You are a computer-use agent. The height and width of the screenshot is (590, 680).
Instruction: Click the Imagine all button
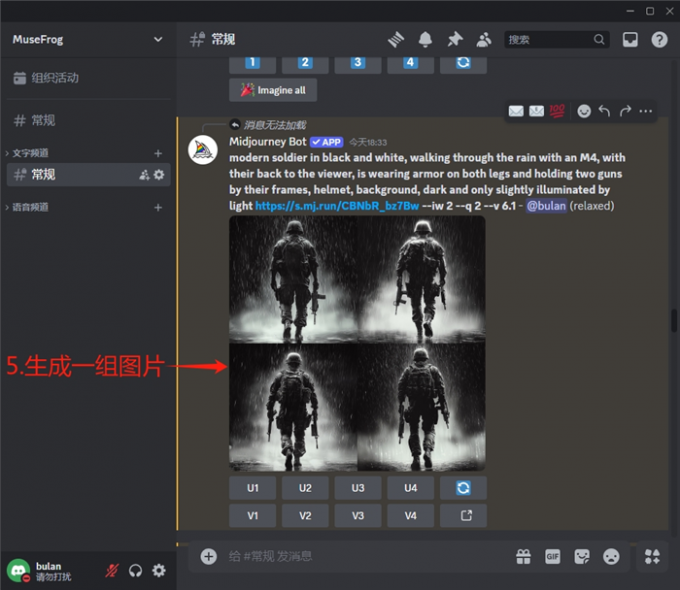point(273,90)
